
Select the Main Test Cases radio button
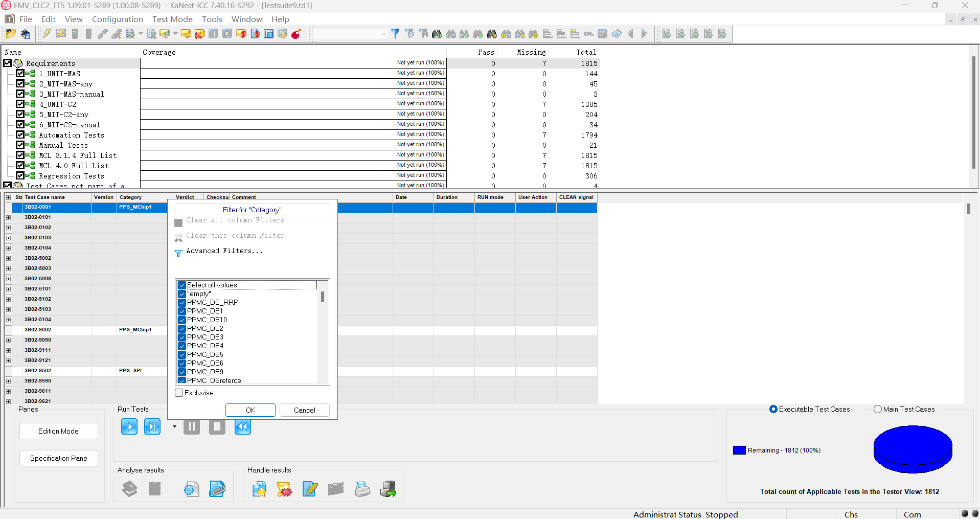tap(878, 409)
